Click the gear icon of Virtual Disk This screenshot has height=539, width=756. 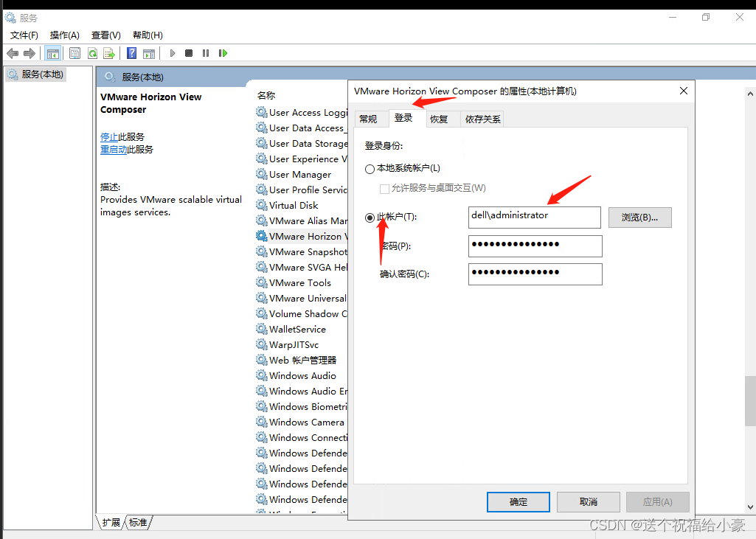pyautogui.click(x=261, y=205)
